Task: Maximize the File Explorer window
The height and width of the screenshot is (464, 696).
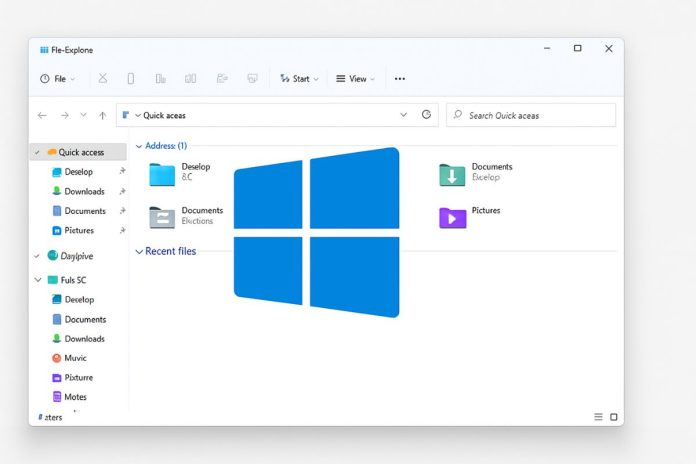Action: [577, 48]
